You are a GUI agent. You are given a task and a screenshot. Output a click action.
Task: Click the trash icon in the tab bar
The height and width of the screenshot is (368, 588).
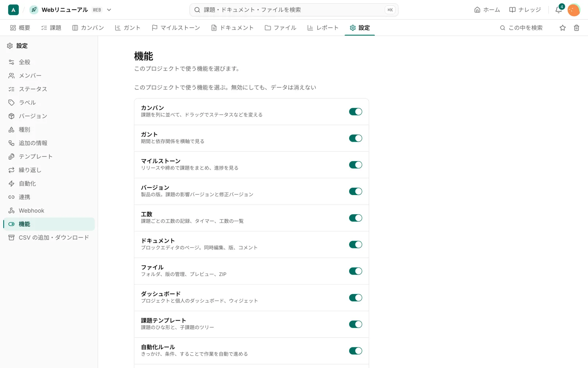pyautogui.click(x=577, y=28)
